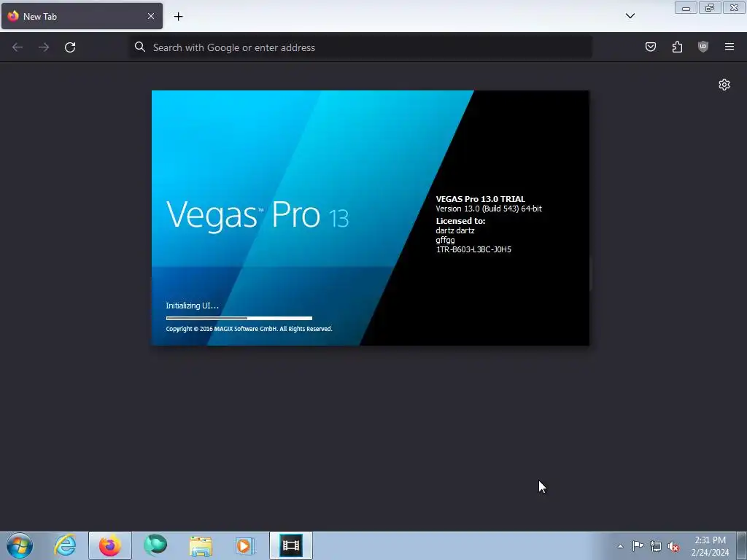
Task: Minimize the Firefox window
Action: (x=686, y=8)
